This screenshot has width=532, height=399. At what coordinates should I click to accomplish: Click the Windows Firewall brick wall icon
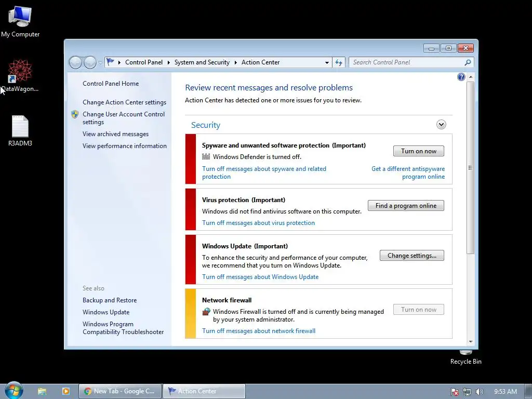(x=206, y=312)
